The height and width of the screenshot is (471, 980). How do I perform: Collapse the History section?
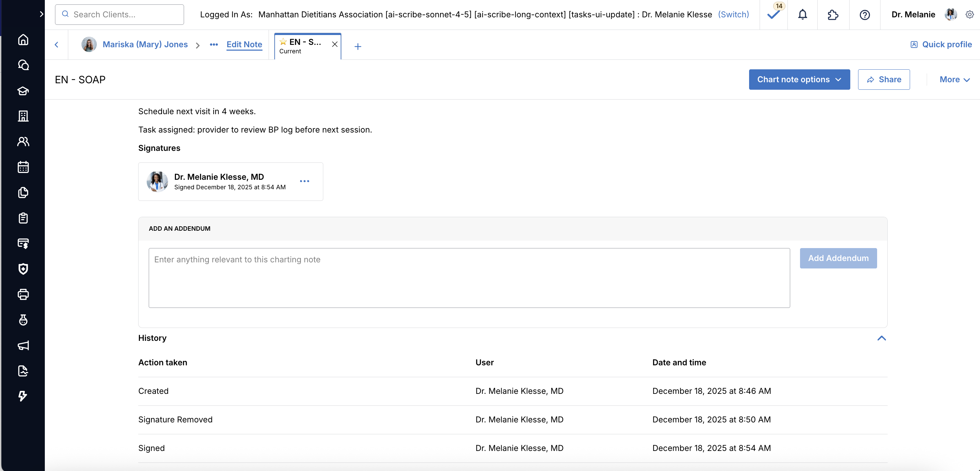click(881, 338)
